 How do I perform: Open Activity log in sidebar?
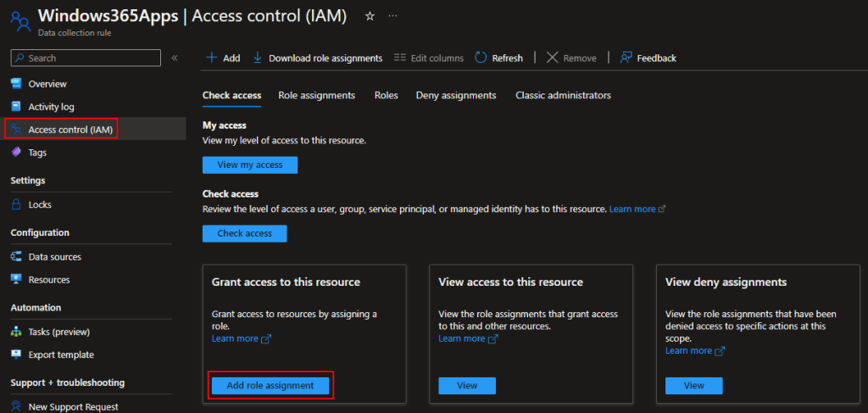[x=51, y=107]
